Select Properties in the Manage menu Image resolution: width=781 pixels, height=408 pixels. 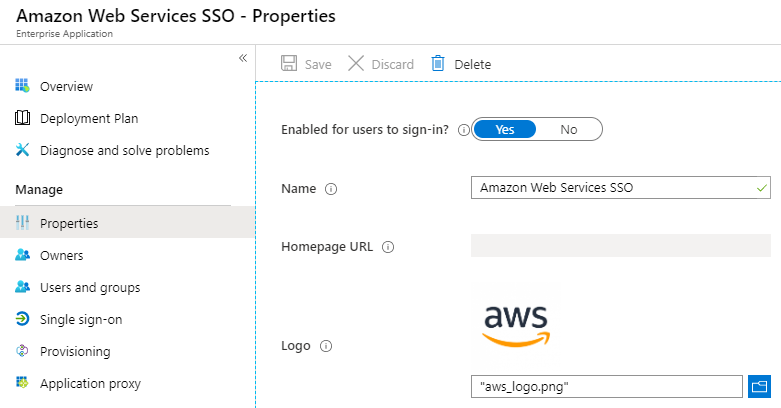[69, 223]
